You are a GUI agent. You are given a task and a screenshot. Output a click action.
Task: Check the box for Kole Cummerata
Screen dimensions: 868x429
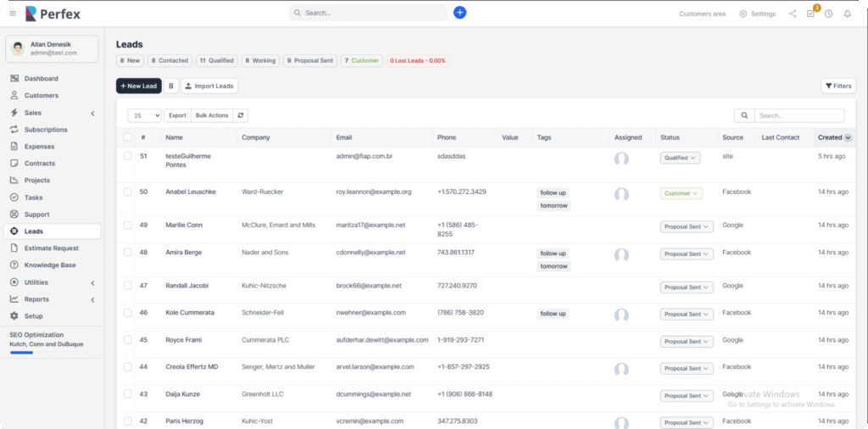pyautogui.click(x=128, y=313)
